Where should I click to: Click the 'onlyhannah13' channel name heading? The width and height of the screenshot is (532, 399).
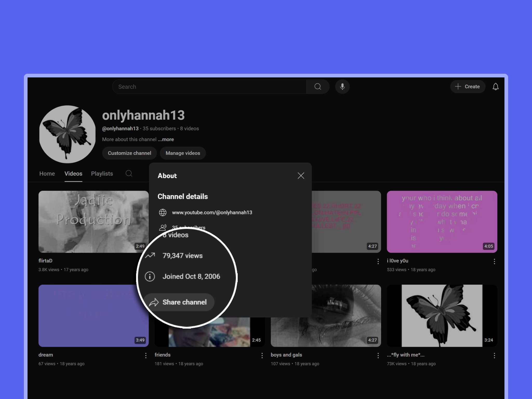pyautogui.click(x=143, y=115)
